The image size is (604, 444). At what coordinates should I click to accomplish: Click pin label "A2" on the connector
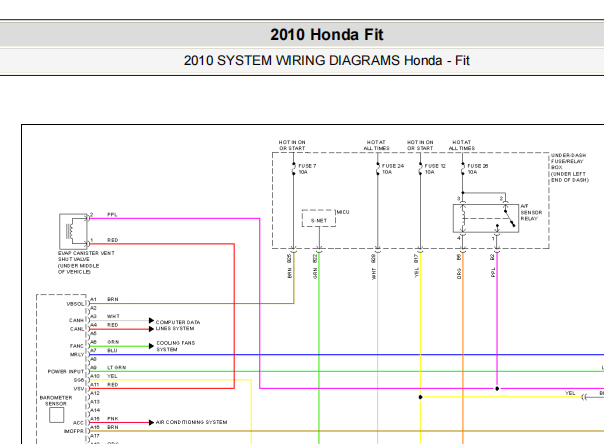[94, 308]
